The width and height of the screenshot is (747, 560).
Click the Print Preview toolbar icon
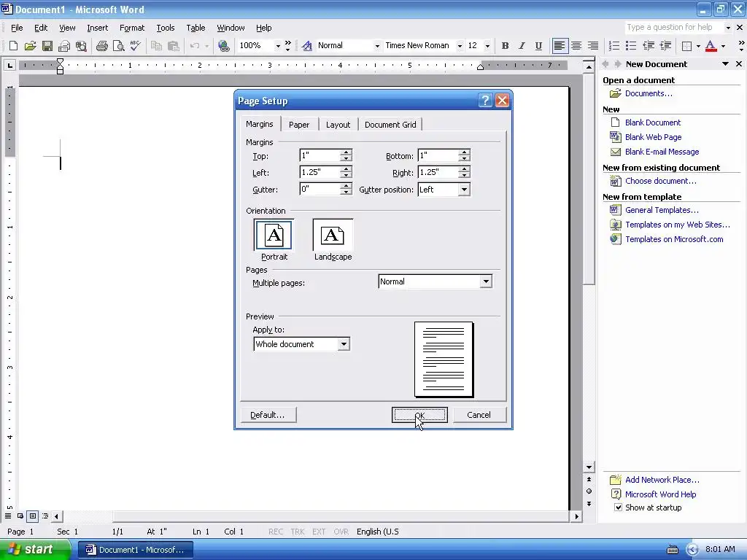(118, 46)
